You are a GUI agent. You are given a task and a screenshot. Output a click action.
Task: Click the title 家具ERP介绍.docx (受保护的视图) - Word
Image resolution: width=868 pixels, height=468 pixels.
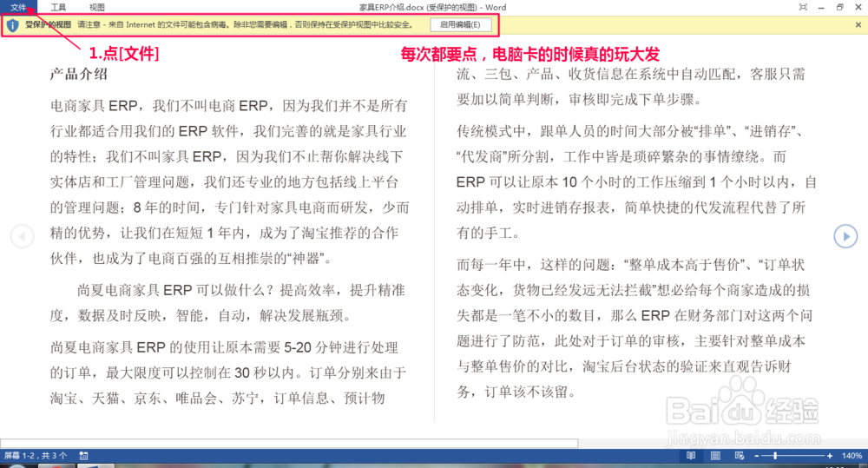coord(432,7)
